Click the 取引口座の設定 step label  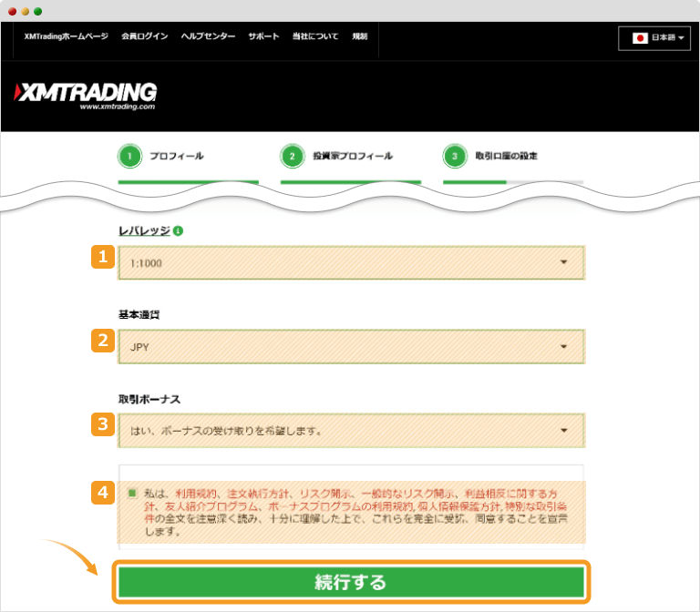pos(506,156)
